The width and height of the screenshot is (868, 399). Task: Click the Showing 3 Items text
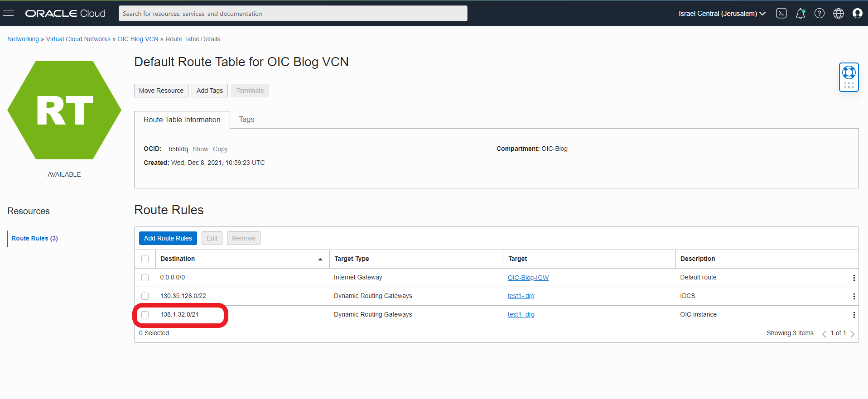tap(790, 333)
